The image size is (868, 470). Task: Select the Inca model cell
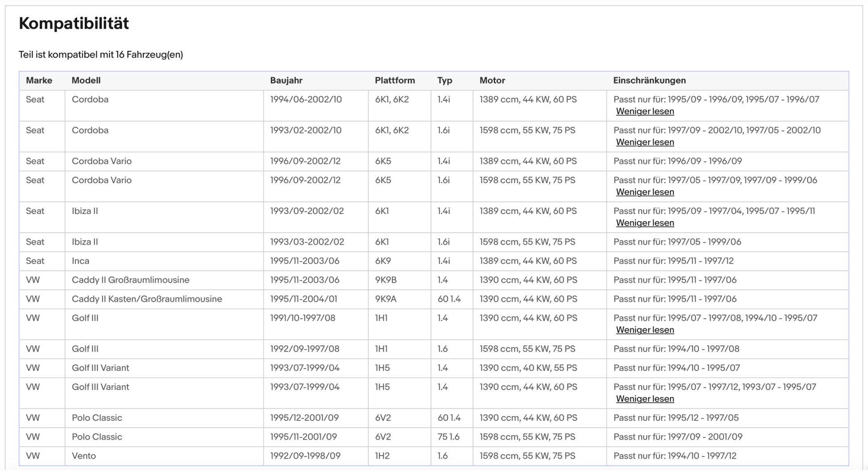pyautogui.click(x=81, y=261)
